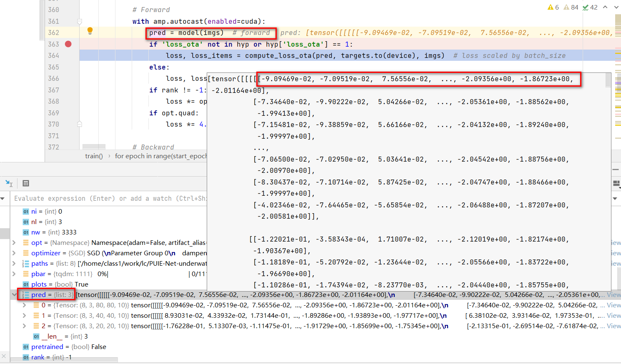Collapse the pred list variable
Screen dimensions: 621x364
(x=14, y=294)
